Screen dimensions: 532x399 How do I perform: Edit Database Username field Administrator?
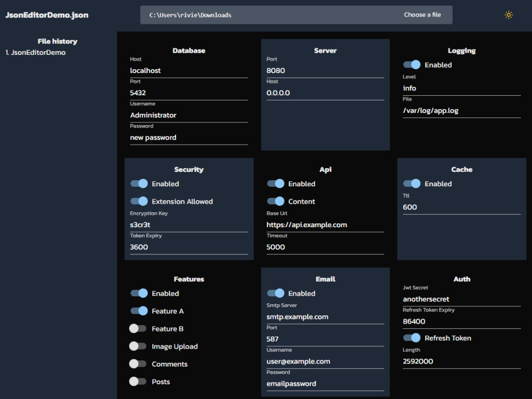pos(189,115)
